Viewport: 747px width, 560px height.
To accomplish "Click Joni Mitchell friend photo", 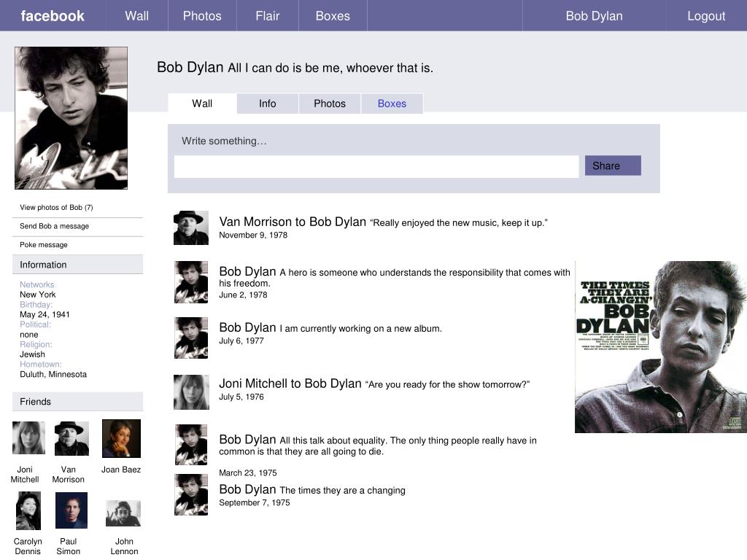I will pos(28,437).
